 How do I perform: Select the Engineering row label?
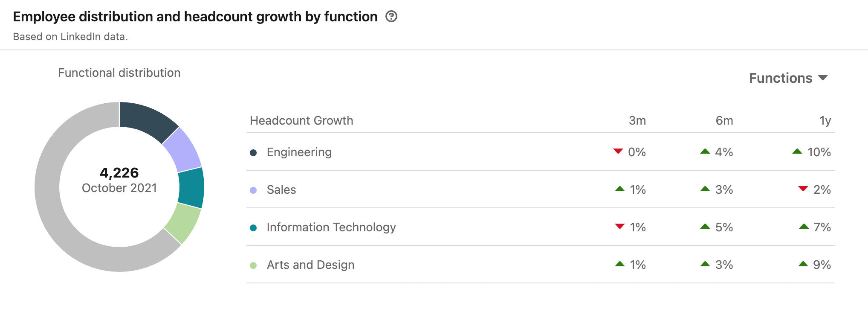coord(299,152)
